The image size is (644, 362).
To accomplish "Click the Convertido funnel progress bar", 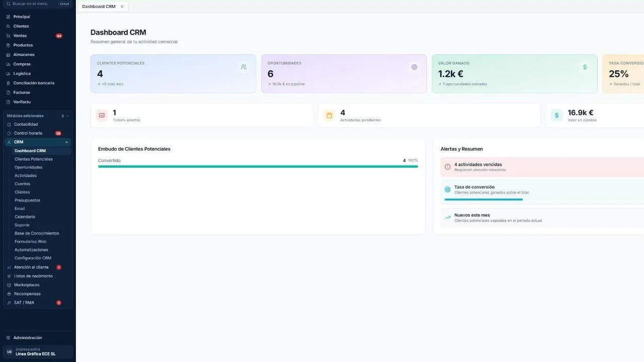I will pos(258,166).
